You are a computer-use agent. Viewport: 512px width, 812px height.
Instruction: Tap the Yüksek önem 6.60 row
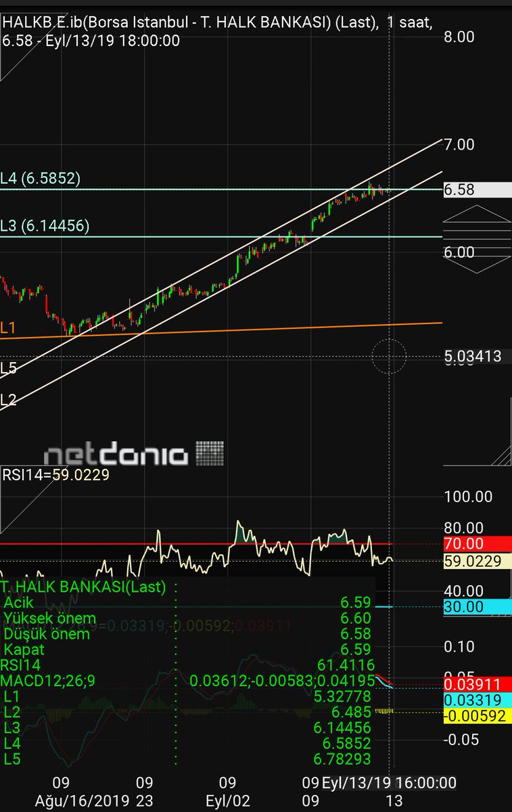(187, 618)
